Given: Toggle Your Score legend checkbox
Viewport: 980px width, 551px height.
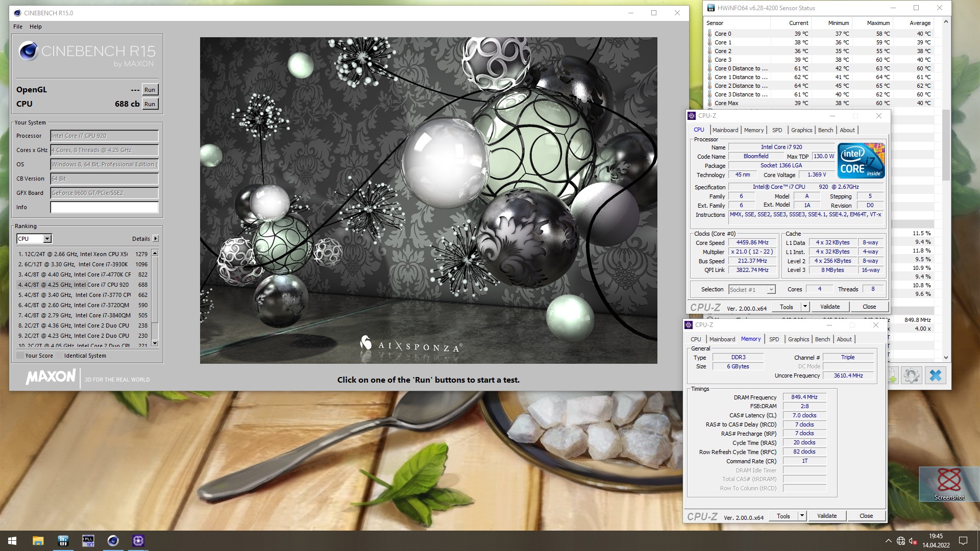Looking at the screenshot, I should coord(20,356).
